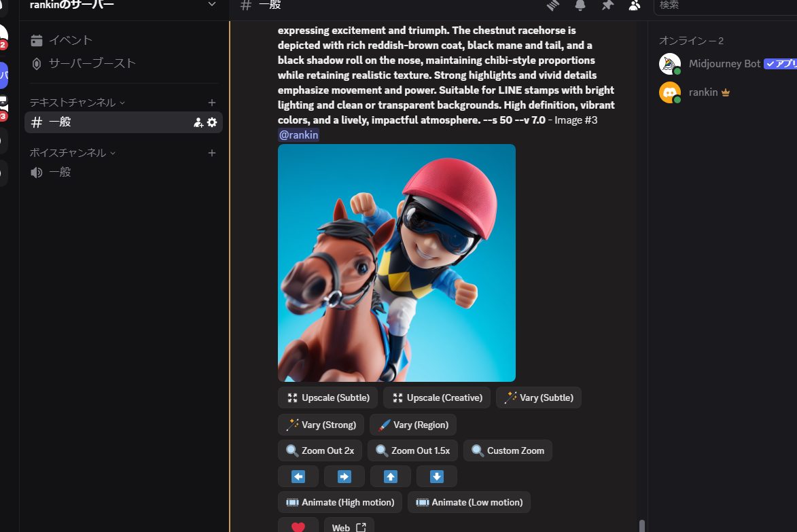Collapse the テキストチャンネル category
Screen dimensions: 797x532
coord(77,103)
